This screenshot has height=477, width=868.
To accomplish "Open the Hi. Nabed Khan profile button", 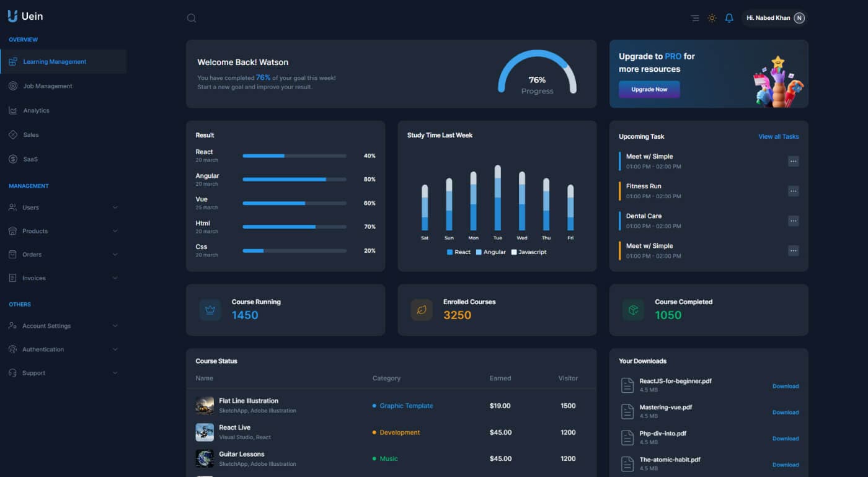I will click(x=774, y=18).
